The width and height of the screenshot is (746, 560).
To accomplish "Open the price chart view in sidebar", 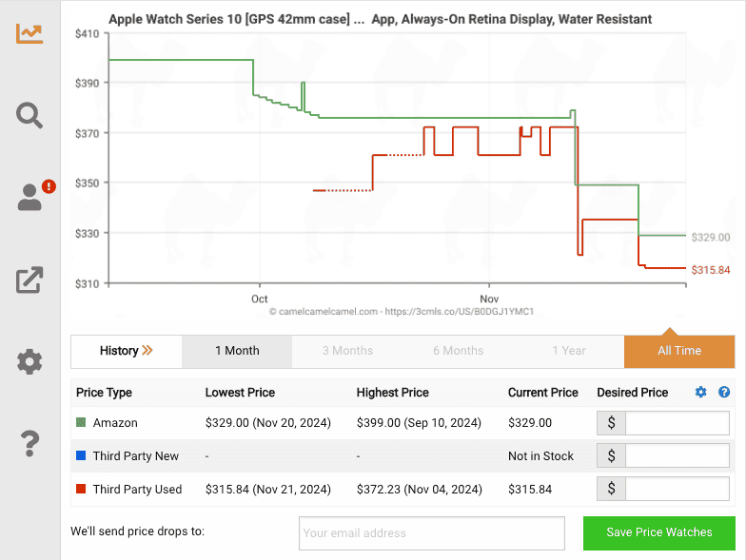I will click(29, 33).
